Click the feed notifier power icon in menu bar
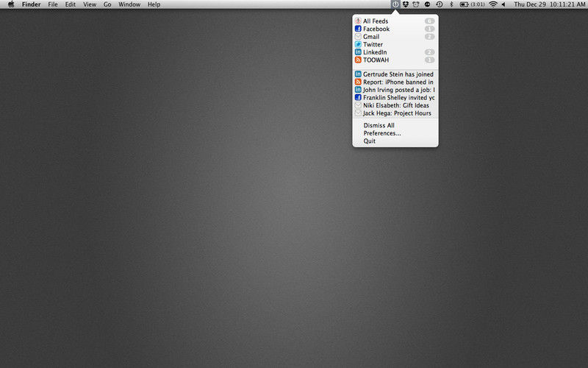Screen dimensions: 588x368 tap(395, 4)
